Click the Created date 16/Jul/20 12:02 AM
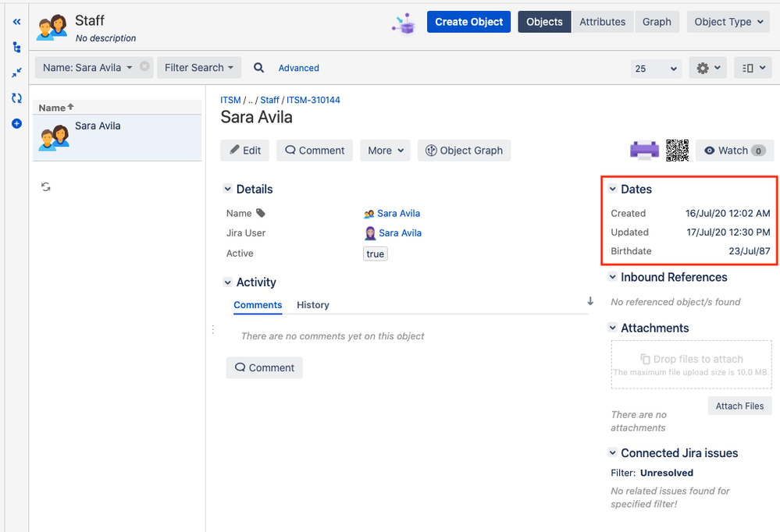This screenshot has height=532, width=780. point(728,213)
